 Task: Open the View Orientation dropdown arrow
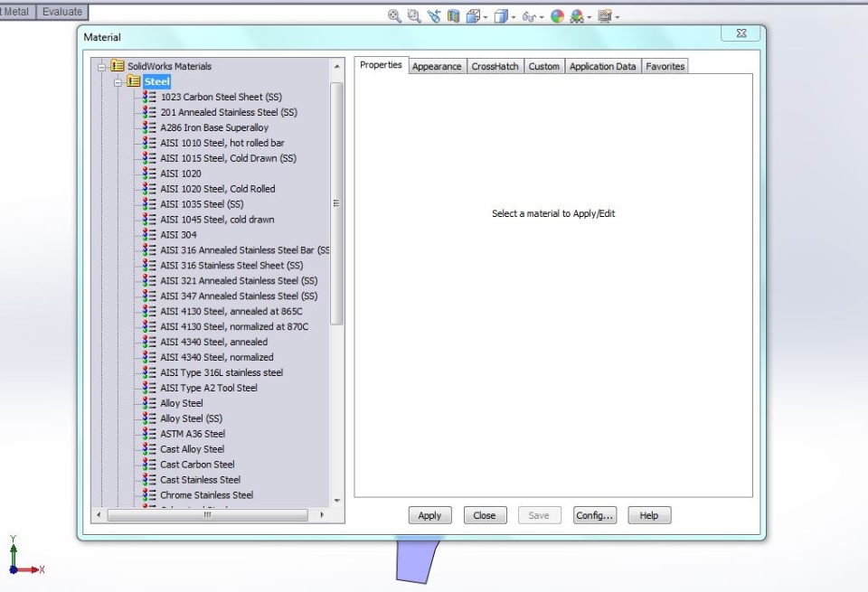[486, 17]
